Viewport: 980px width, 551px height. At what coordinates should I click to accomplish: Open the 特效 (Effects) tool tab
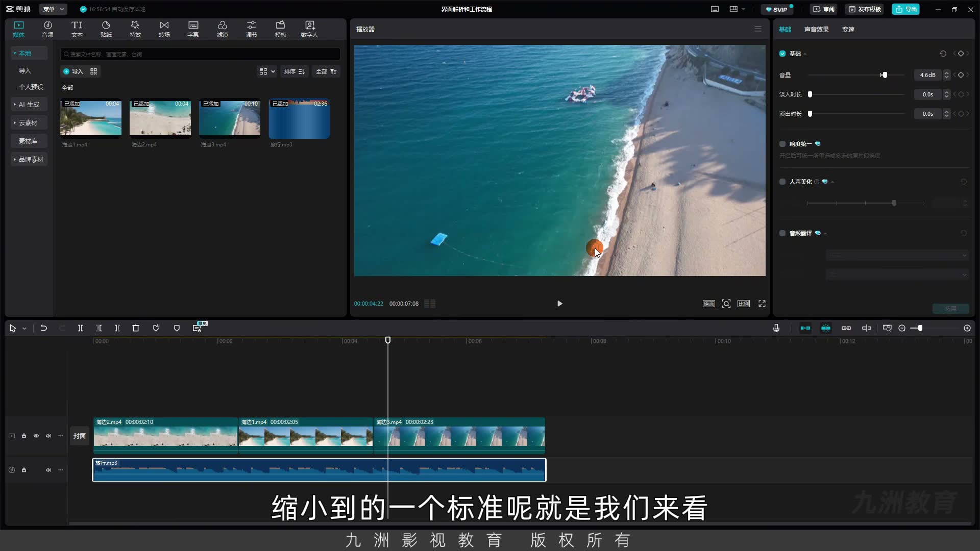pyautogui.click(x=135, y=29)
